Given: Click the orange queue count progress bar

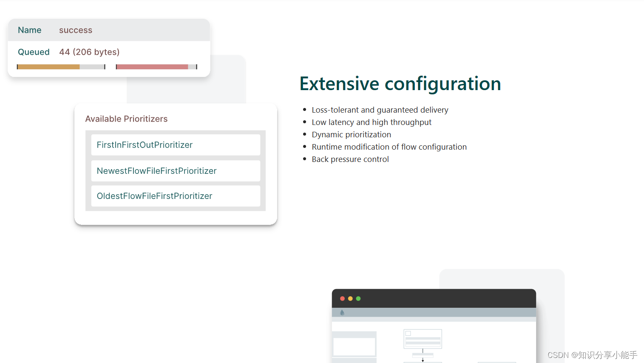Looking at the screenshot, I should click(x=61, y=67).
